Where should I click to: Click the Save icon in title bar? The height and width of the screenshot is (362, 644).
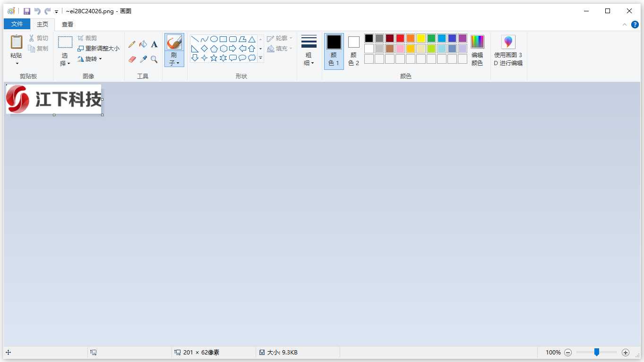click(x=27, y=11)
